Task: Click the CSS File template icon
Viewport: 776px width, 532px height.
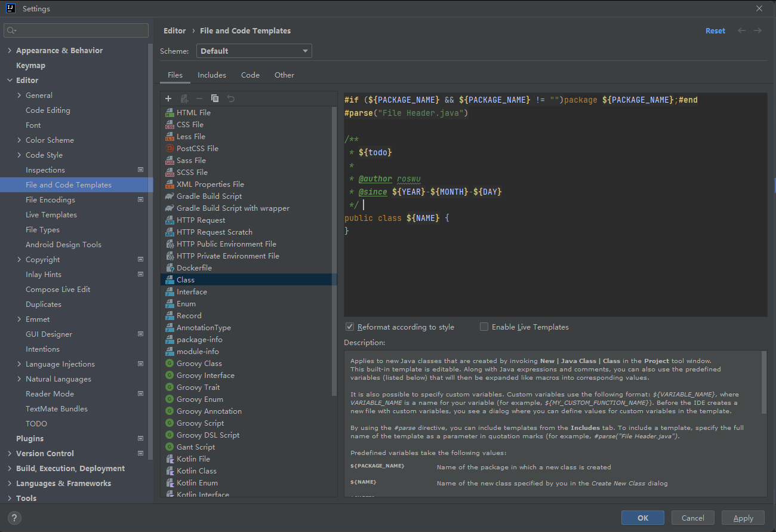Action: [170, 124]
